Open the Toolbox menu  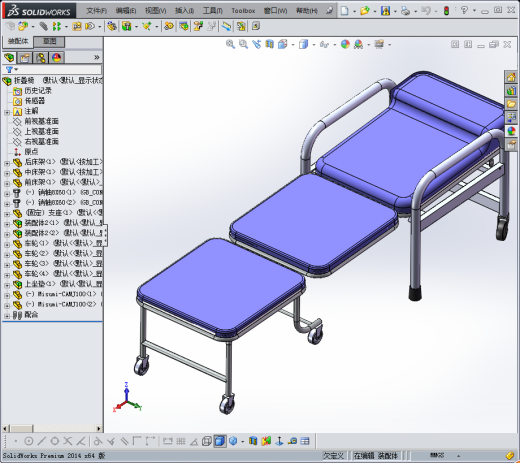click(243, 11)
